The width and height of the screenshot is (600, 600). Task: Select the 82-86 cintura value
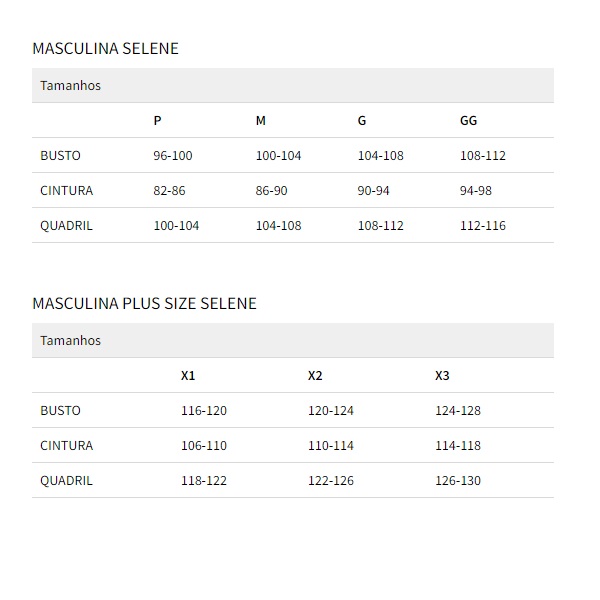point(169,191)
